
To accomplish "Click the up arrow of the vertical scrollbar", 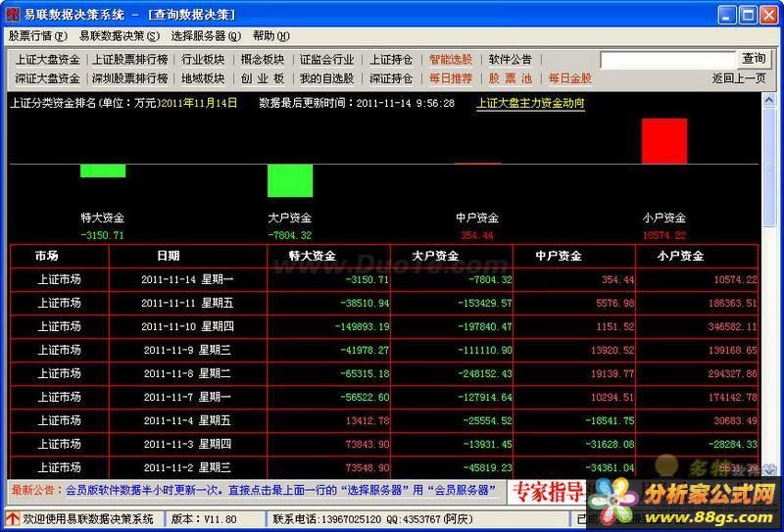I will pyautogui.click(x=769, y=100).
